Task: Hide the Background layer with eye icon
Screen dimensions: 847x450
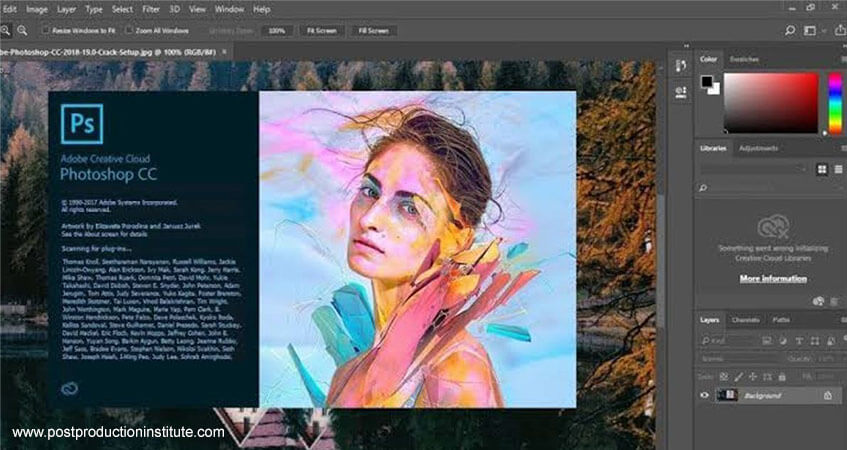Action: [x=704, y=396]
